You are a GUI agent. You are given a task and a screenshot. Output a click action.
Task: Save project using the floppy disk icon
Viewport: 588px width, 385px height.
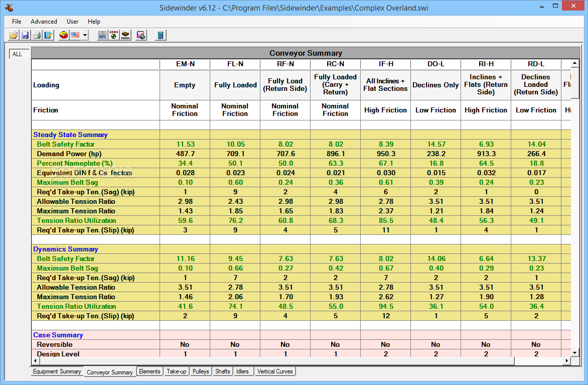coord(25,35)
